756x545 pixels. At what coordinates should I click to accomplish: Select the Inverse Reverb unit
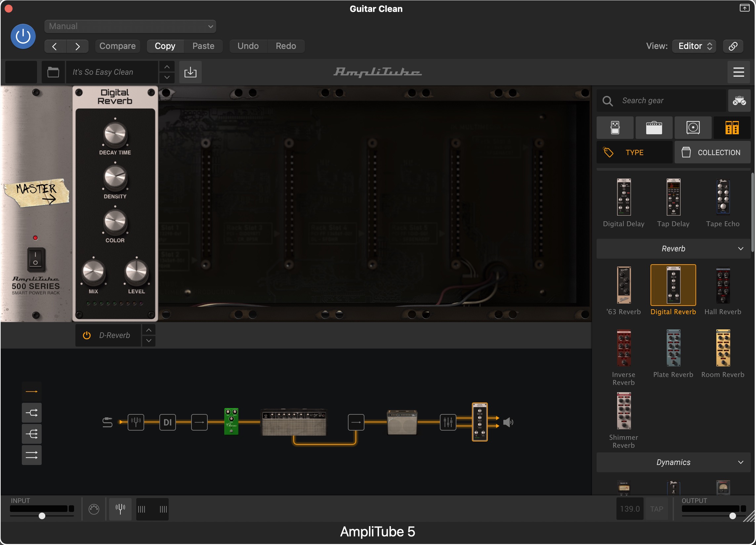point(624,358)
